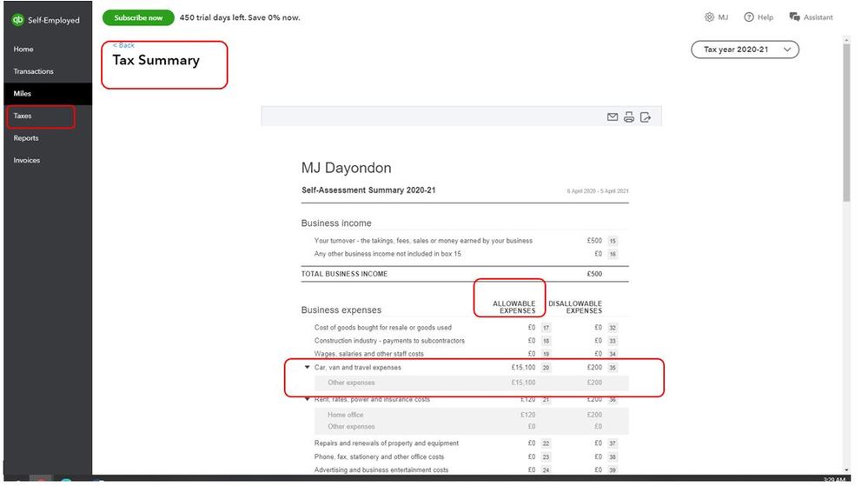Viewport: 868px width, 486px height.
Task: Click the Subscribe now button
Action: click(138, 17)
